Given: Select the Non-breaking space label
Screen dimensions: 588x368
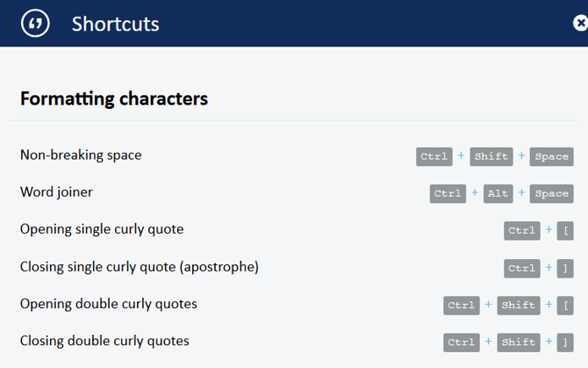Looking at the screenshot, I should (81, 155).
